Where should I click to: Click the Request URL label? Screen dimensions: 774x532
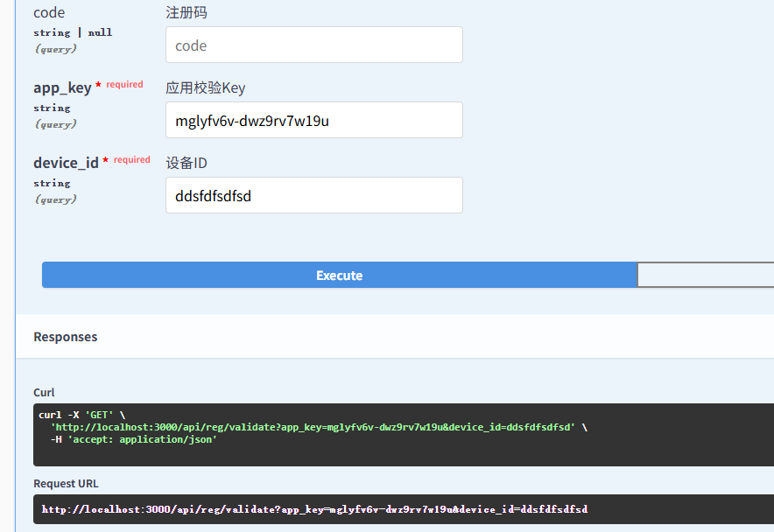point(66,484)
